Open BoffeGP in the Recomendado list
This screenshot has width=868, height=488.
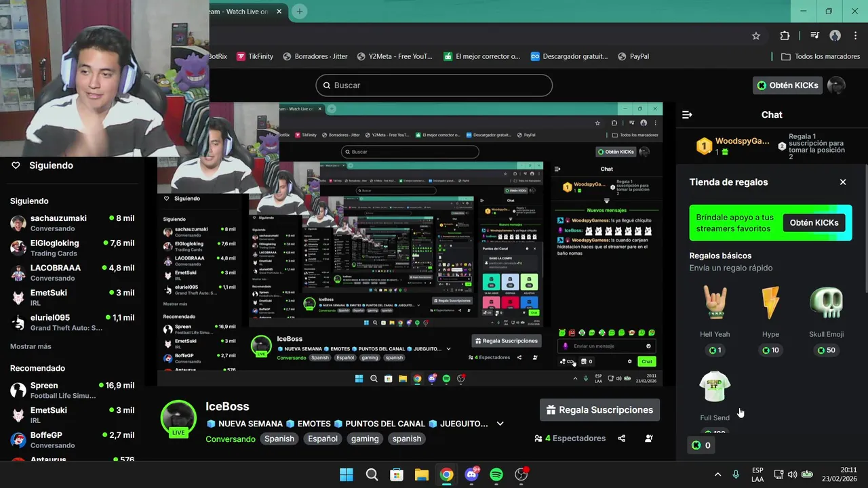(x=73, y=440)
